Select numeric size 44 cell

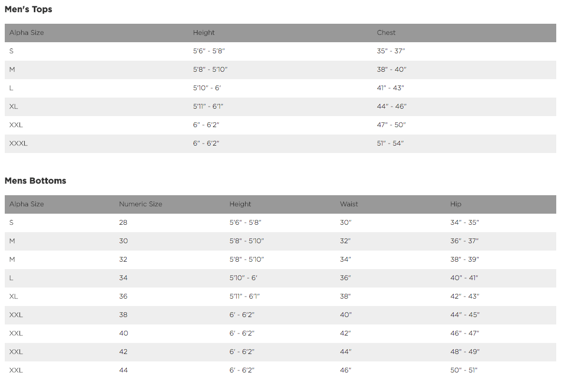coord(124,370)
